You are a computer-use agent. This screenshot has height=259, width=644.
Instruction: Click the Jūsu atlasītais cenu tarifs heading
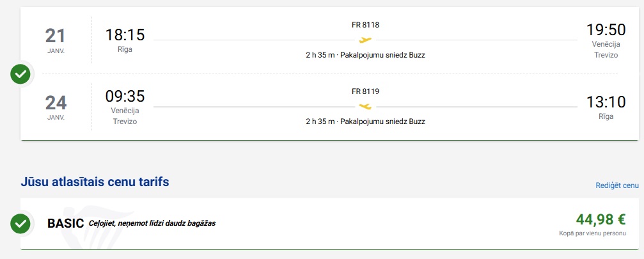tap(95, 182)
